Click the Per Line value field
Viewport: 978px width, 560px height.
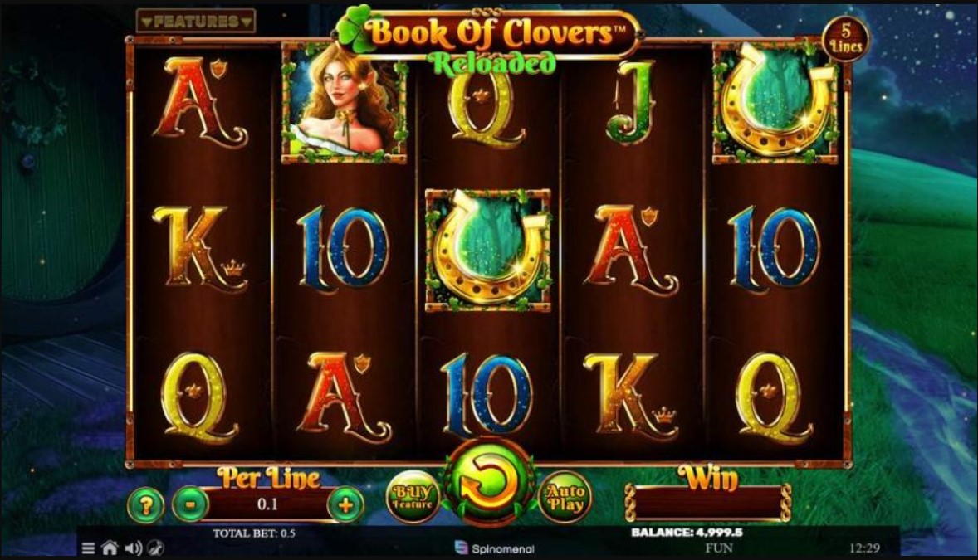267,504
